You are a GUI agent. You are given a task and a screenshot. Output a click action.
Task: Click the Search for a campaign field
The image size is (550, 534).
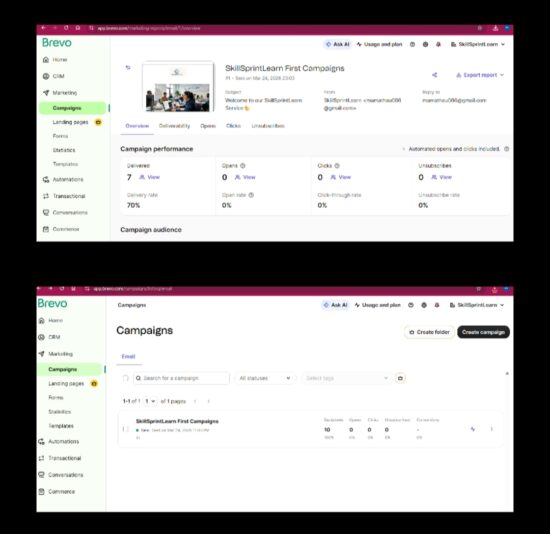[x=181, y=378]
